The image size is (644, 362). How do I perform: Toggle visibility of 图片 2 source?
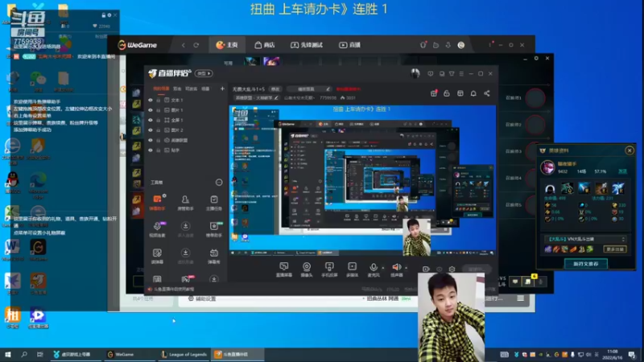pyautogui.click(x=151, y=130)
